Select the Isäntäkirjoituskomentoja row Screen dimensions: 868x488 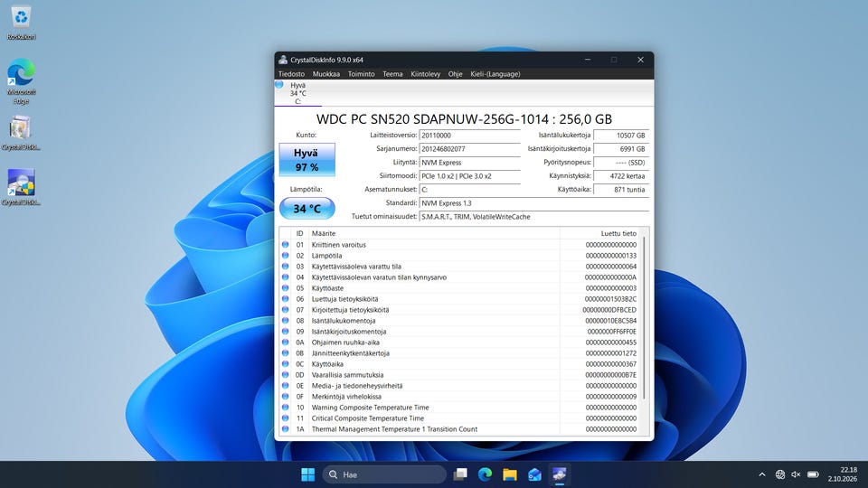[460, 332]
